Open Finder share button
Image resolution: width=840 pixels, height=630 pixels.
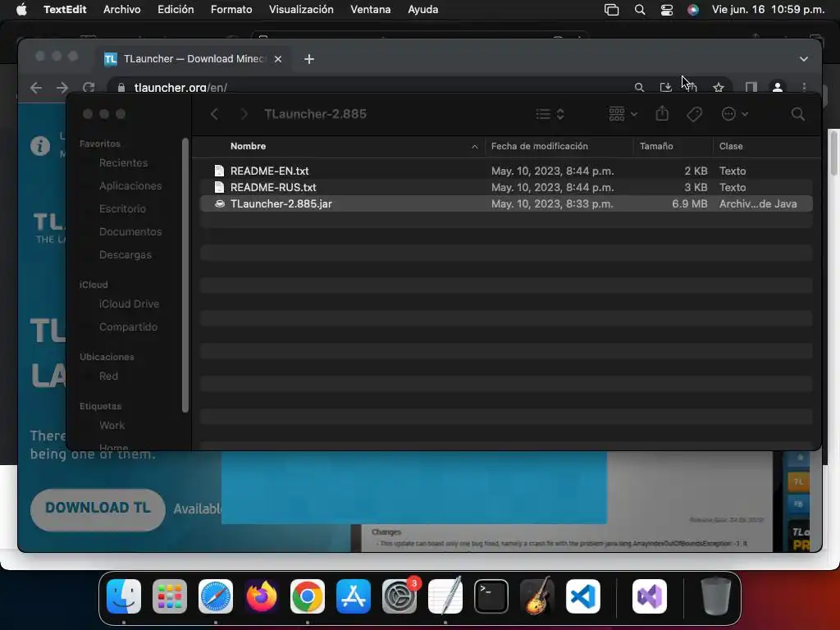(x=662, y=113)
